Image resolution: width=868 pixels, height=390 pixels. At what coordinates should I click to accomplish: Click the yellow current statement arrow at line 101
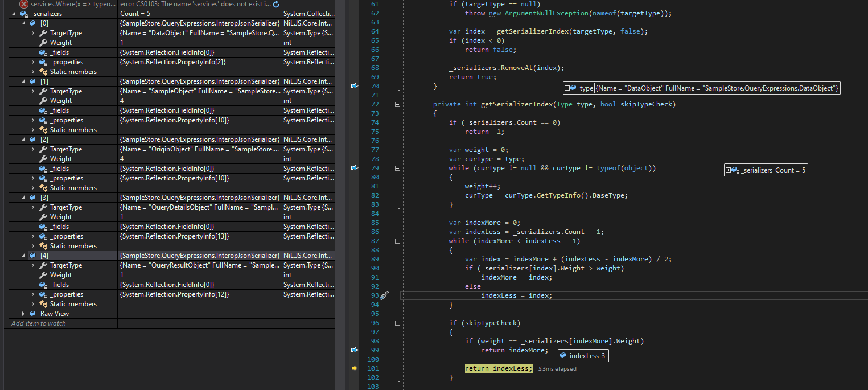point(355,368)
